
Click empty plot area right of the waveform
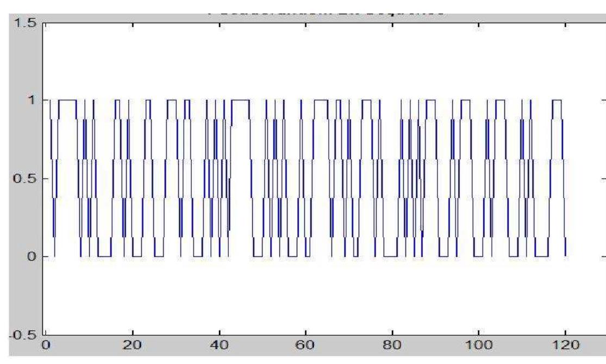click(x=584, y=179)
